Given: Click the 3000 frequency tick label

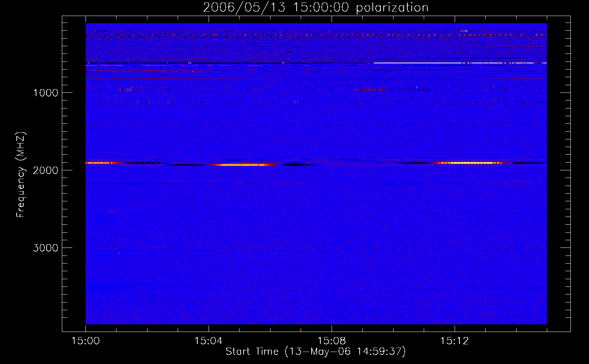Looking at the screenshot, I should (x=46, y=248).
